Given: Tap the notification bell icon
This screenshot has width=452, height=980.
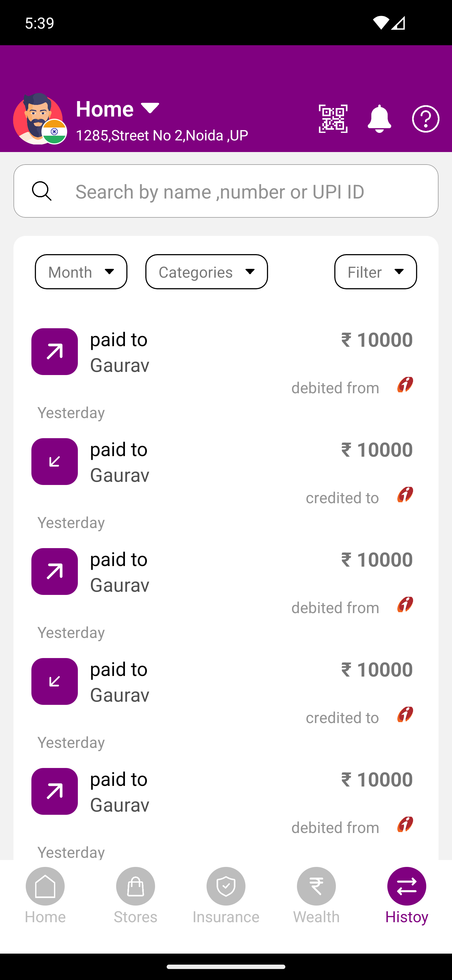Looking at the screenshot, I should (379, 119).
